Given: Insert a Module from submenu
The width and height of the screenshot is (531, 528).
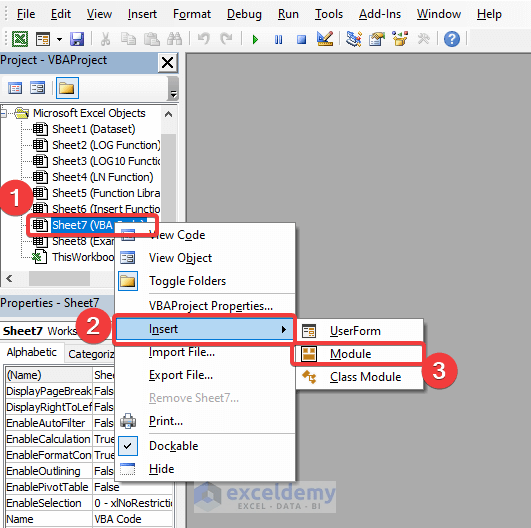Looking at the screenshot, I should tap(360, 354).
